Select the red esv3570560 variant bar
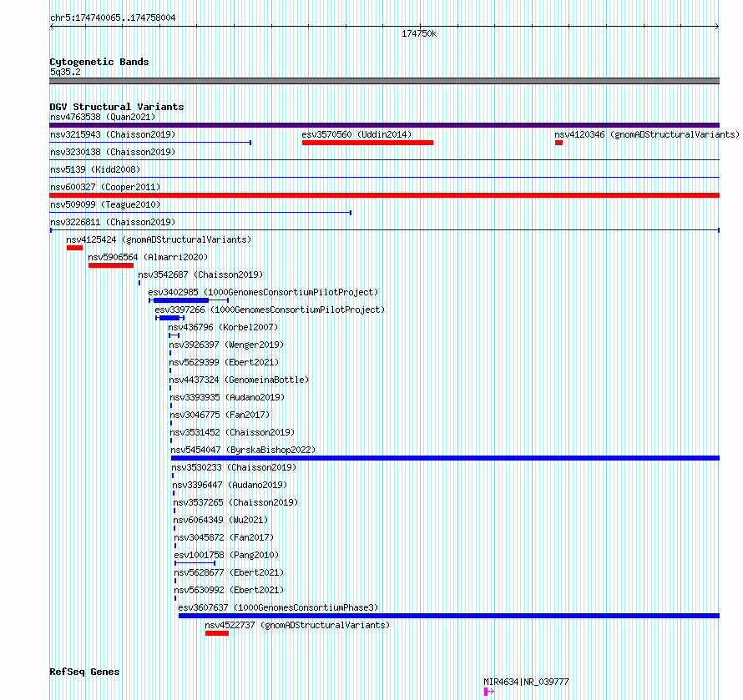743x700 pixels. [x=367, y=143]
